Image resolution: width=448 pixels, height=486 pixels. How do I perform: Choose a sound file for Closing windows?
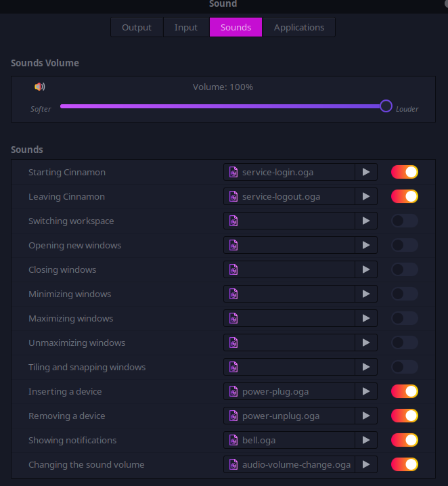(x=289, y=269)
